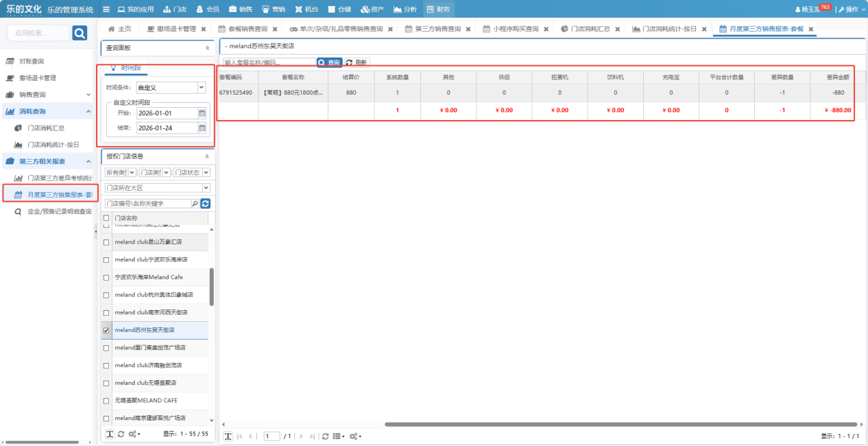Click blue refresh icon next to store search
Image resolution: width=868 pixels, height=446 pixels.
205,204
